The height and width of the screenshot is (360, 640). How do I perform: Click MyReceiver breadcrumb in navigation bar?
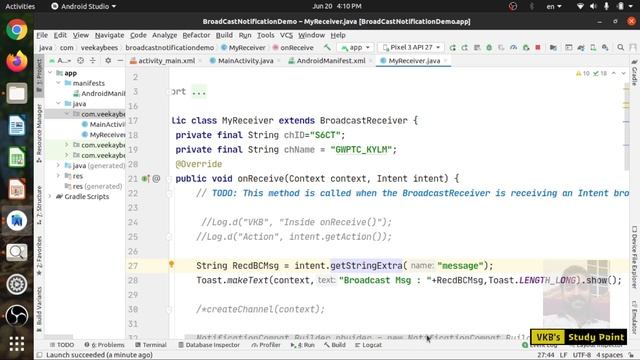click(x=243, y=47)
